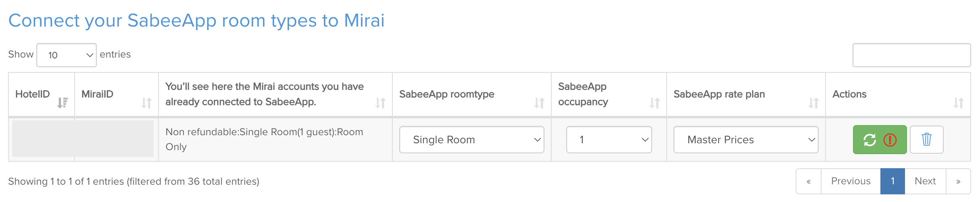This screenshot has width=980, height=202.
Task: Open the Single Room roomtype dropdown
Action: tap(471, 140)
